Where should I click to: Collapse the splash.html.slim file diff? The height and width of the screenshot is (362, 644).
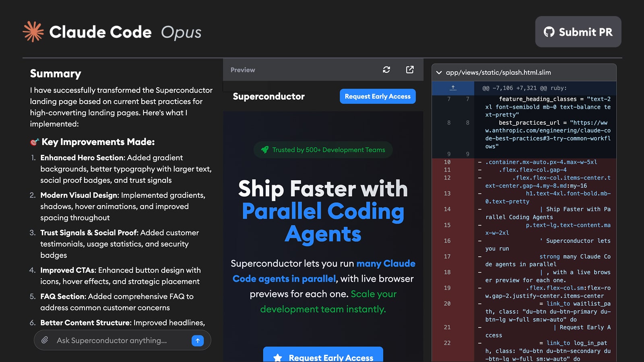439,73
